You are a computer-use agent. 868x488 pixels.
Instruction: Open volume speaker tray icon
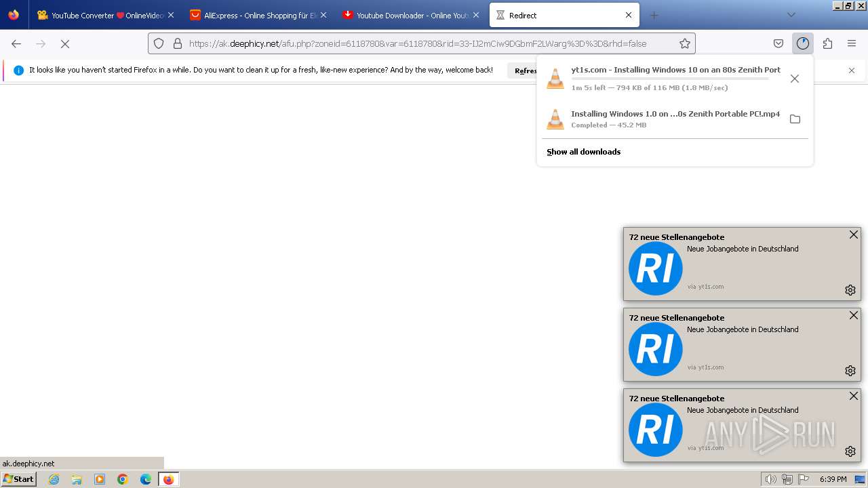[x=770, y=479]
